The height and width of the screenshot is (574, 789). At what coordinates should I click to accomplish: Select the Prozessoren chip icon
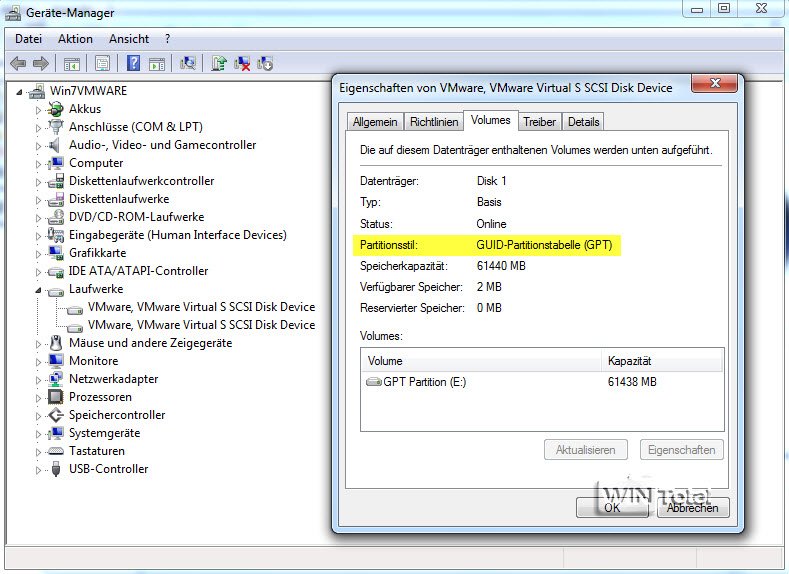[55, 397]
